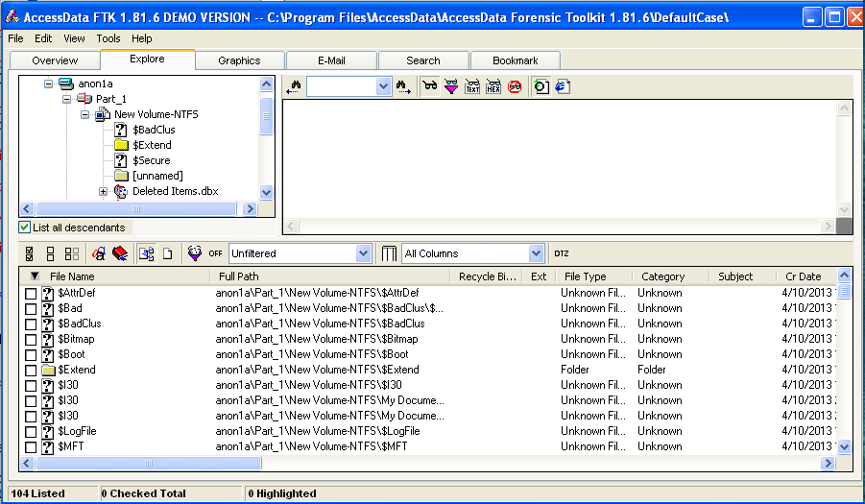Click the New Volume-NTFS volume icon
Image resolution: width=865 pixels, height=504 pixels.
click(x=103, y=114)
